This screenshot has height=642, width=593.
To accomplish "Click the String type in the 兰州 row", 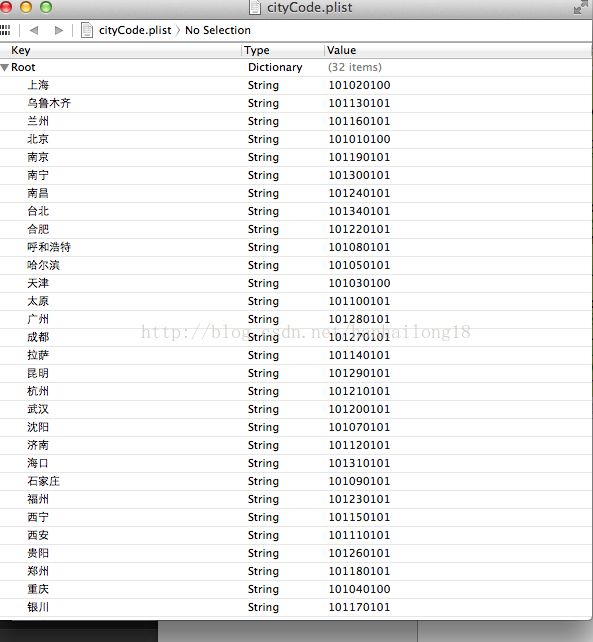I will [x=263, y=122].
